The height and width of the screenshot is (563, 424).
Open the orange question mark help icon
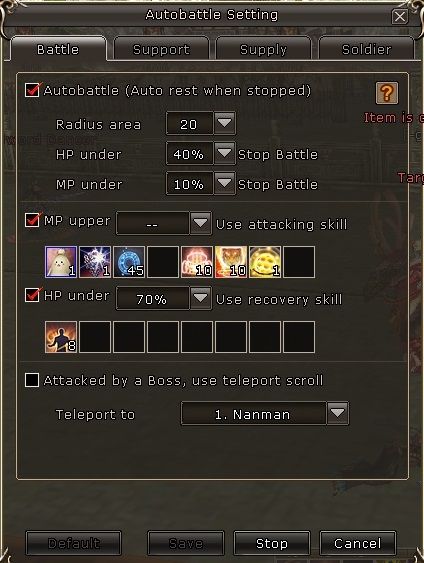[387, 93]
